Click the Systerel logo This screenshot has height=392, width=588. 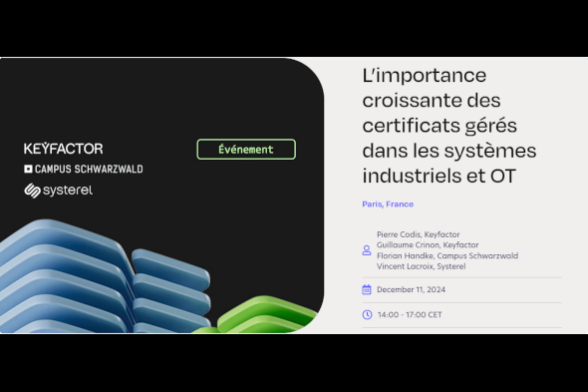coord(58,191)
